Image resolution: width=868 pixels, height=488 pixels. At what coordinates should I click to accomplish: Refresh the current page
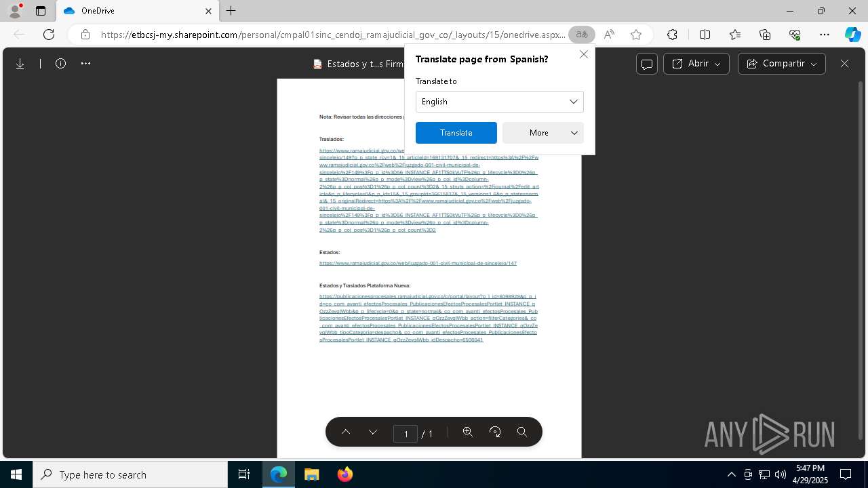pyautogui.click(x=49, y=35)
